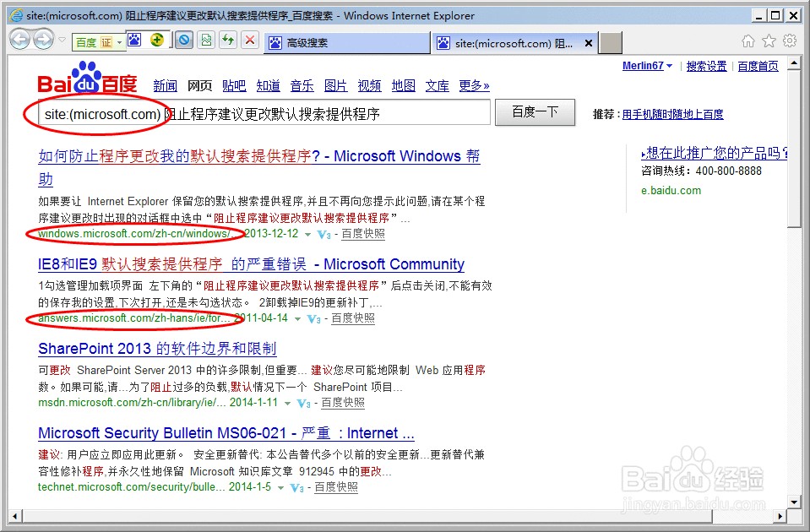Click the Baidu paw icon in the address bar
The width and height of the screenshot is (810, 532).
[134, 40]
